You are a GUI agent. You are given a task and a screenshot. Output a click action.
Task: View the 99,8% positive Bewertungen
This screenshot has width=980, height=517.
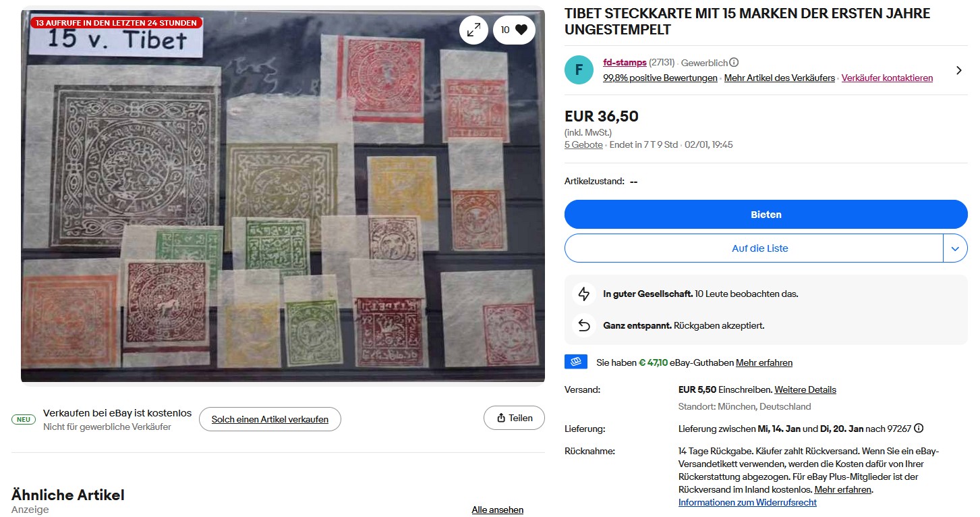point(660,78)
